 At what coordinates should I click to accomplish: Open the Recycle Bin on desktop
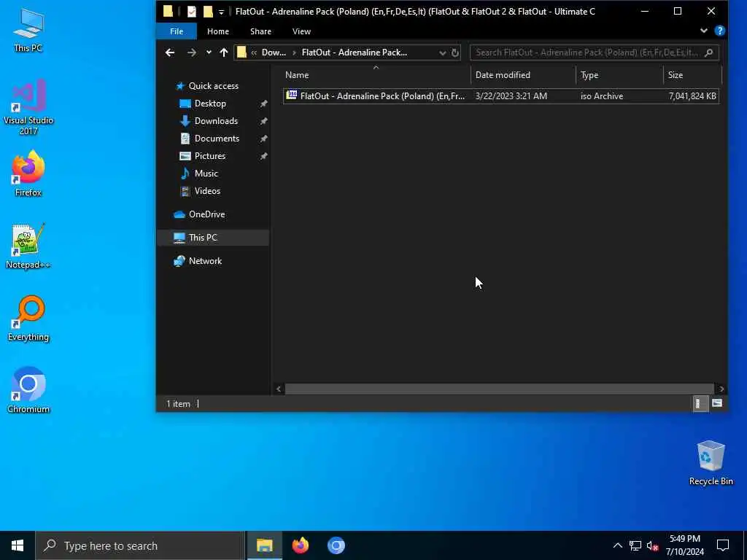(711, 462)
